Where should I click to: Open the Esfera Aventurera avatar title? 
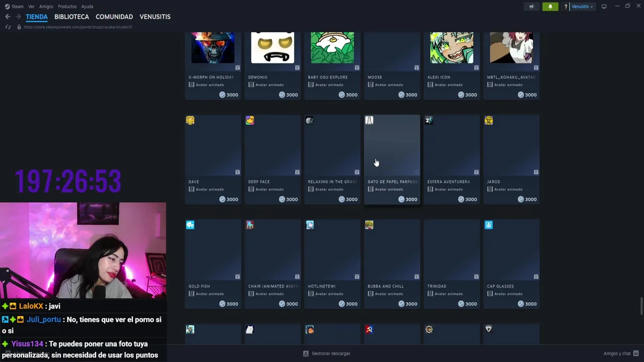449,182
